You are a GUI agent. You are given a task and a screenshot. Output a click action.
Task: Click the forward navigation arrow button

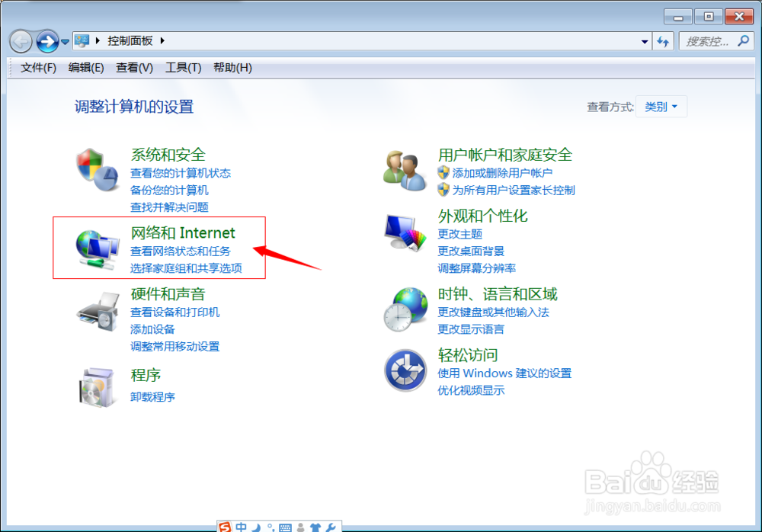[47, 41]
